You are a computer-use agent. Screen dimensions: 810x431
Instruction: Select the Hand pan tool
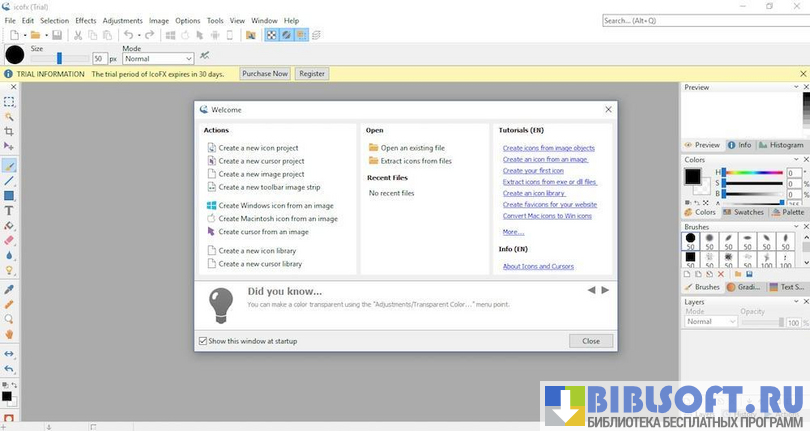tap(9, 334)
